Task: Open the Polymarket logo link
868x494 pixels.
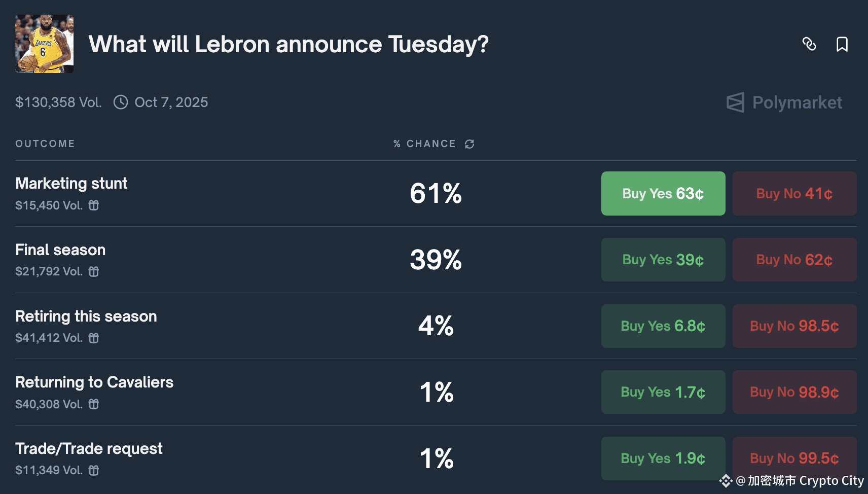Action: click(x=784, y=102)
